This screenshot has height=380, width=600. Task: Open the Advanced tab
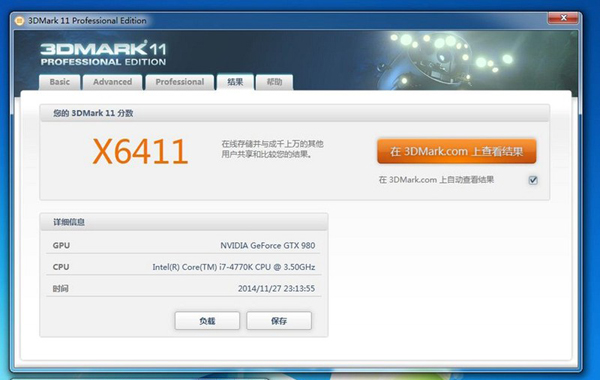click(112, 82)
